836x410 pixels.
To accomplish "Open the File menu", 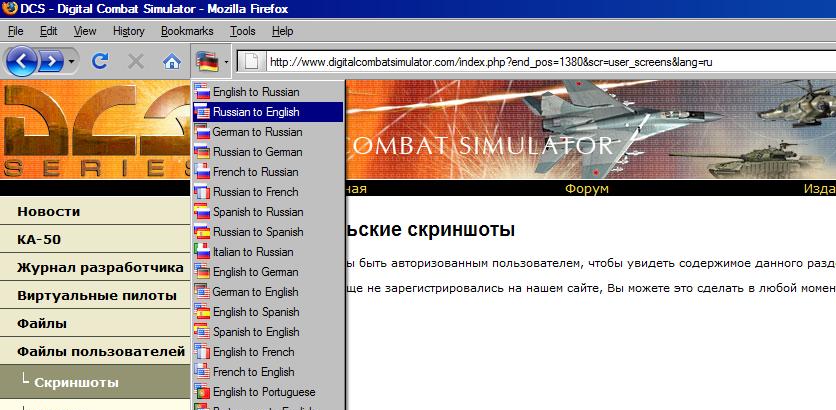I will pos(15,31).
